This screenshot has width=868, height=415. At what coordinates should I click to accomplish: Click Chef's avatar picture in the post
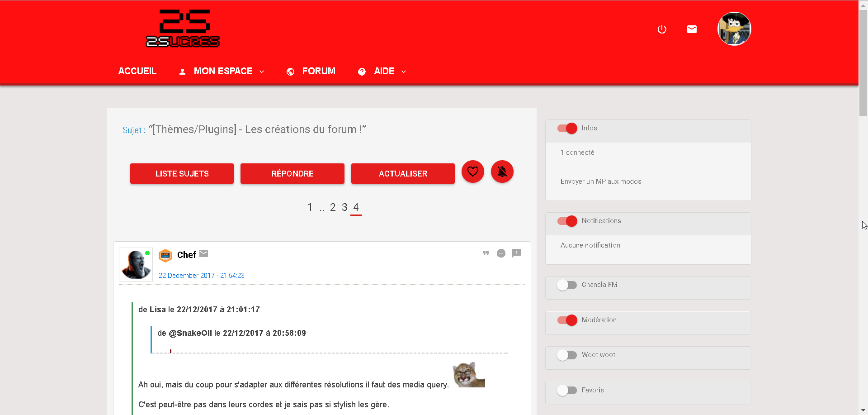[136, 264]
